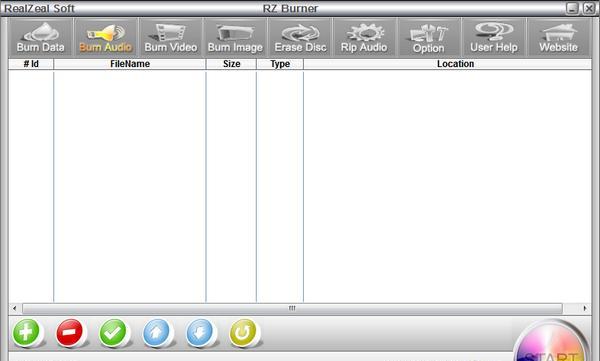Move item down with blue arrow button

[199, 332]
